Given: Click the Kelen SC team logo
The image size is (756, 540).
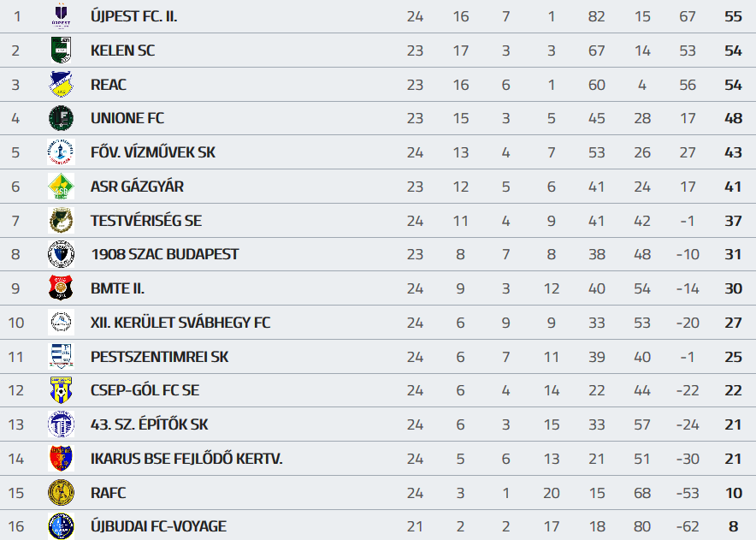Looking at the screenshot, I should (61, 50).
